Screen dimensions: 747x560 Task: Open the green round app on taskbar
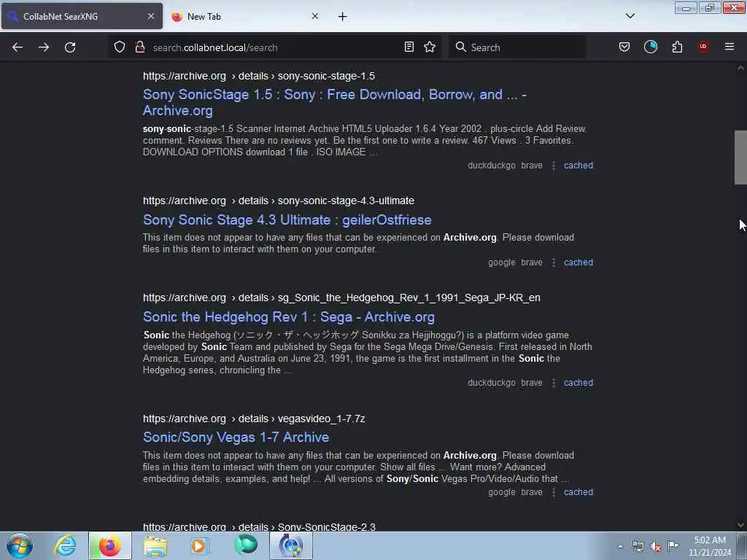click(246, 545)
